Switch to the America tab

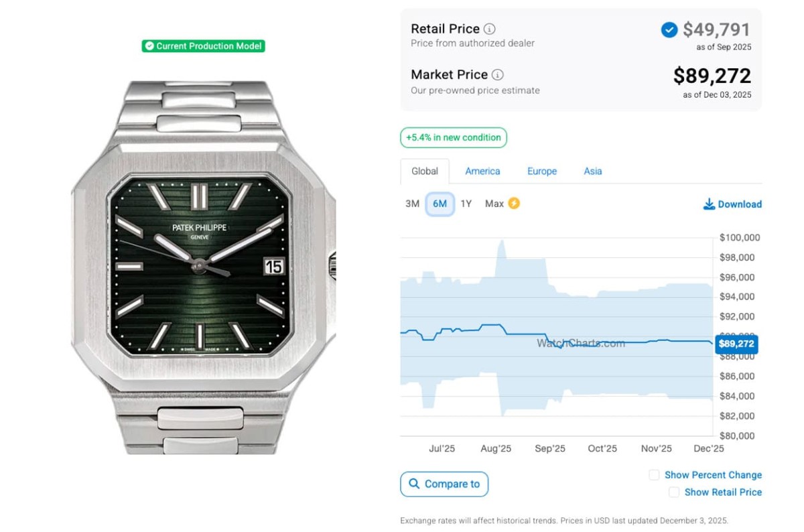click(482, 171)
